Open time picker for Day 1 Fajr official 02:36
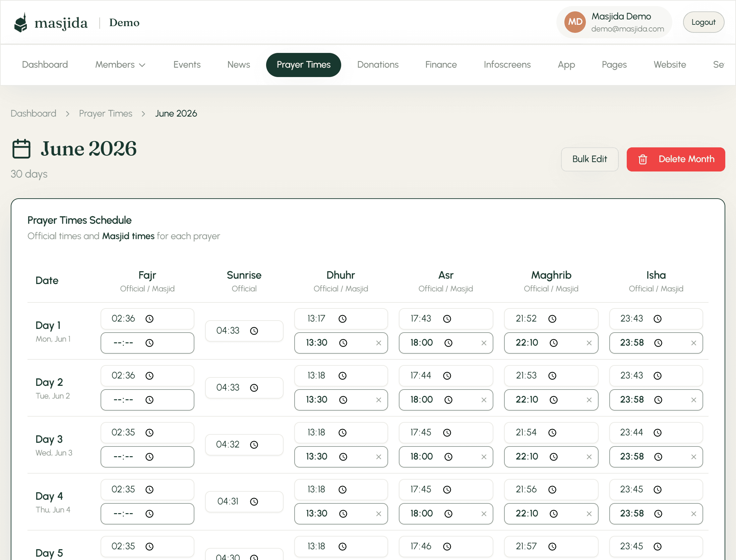 (149, 319)
